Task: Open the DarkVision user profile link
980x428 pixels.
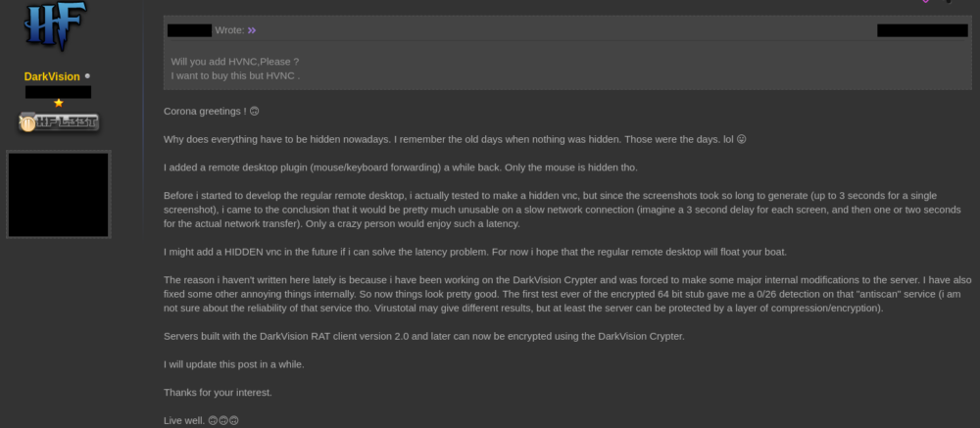Action: [x=52, y=76]
